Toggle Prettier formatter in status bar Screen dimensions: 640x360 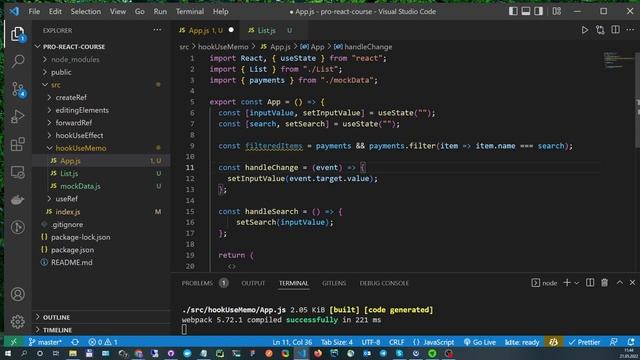pos(584,342)
